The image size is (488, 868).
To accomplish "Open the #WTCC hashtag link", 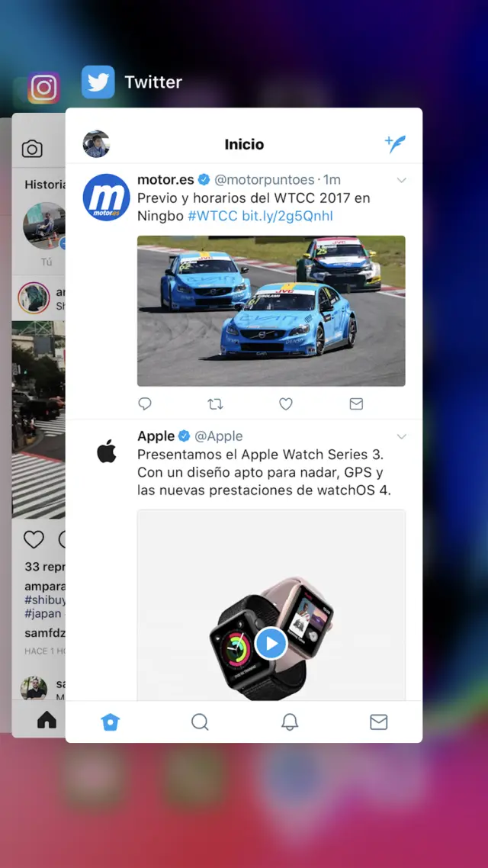I will coord(213,216).
